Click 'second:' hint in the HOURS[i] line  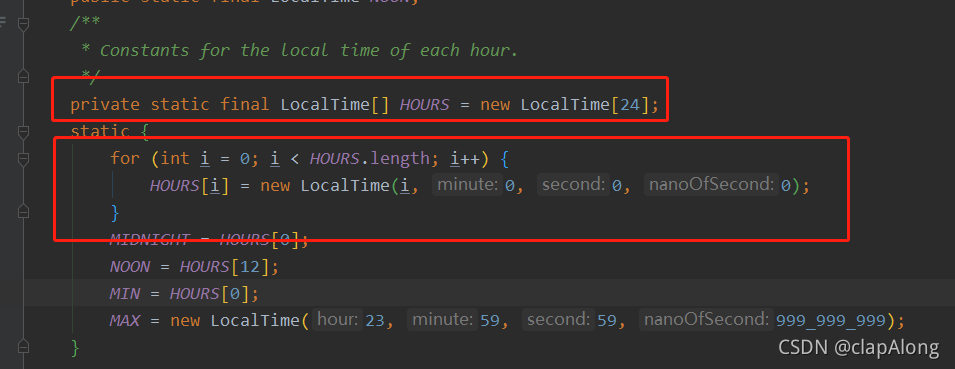[x=574, y=184]
